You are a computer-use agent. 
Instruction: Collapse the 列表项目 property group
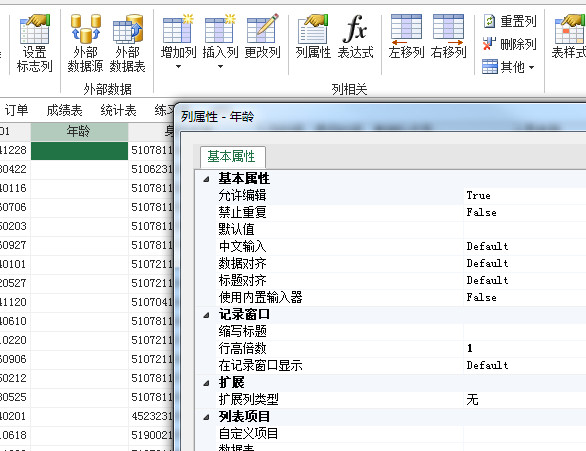click(206, 417)
